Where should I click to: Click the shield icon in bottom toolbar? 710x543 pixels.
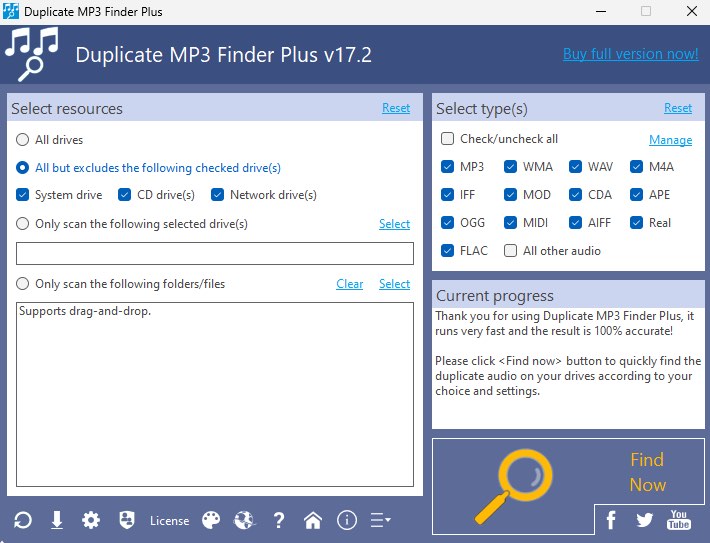(x=127, y=520)
